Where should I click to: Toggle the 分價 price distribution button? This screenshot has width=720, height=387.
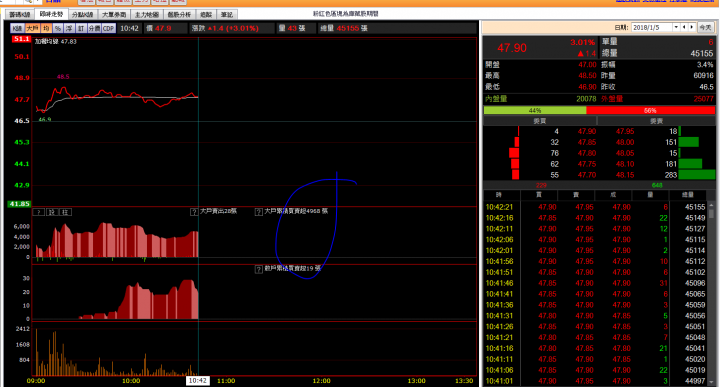pyautogui.click(x=94, y=28)
